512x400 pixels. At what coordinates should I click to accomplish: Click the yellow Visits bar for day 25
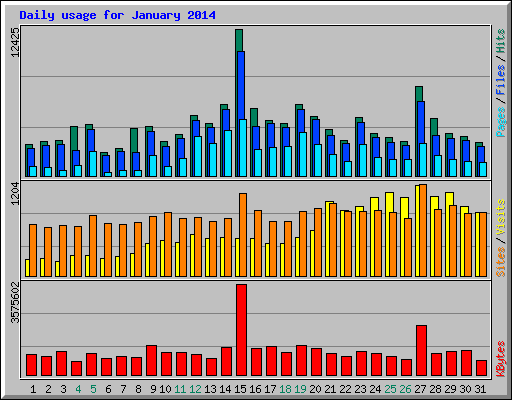point(390,202)
